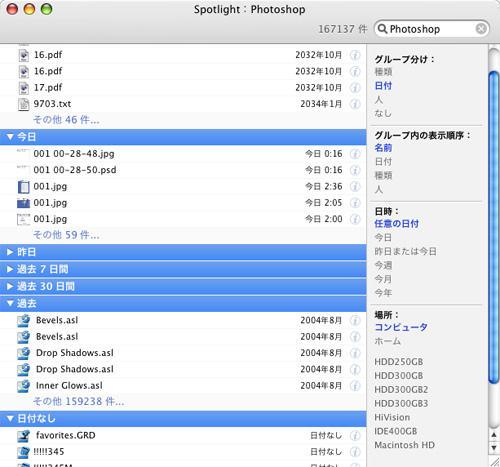Expand the 過去 30 日間 group
The image size is (500, 467).
pyautogui.click(x=10, y=286)
